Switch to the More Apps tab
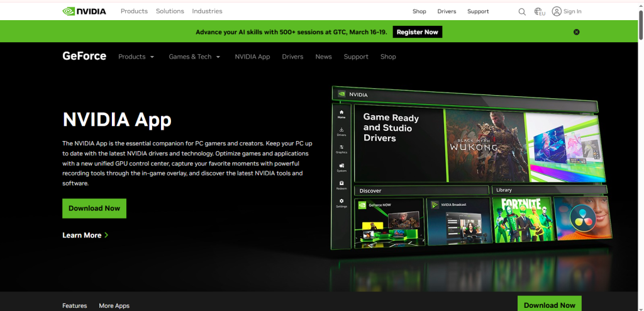 [x=114, y=306]
